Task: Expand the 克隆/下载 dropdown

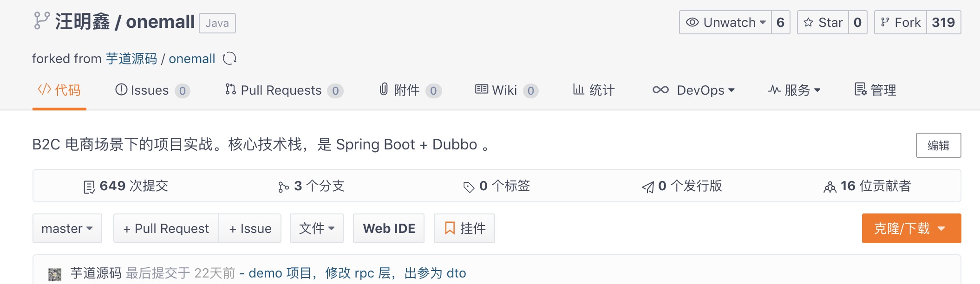Action: click(911, 228)
